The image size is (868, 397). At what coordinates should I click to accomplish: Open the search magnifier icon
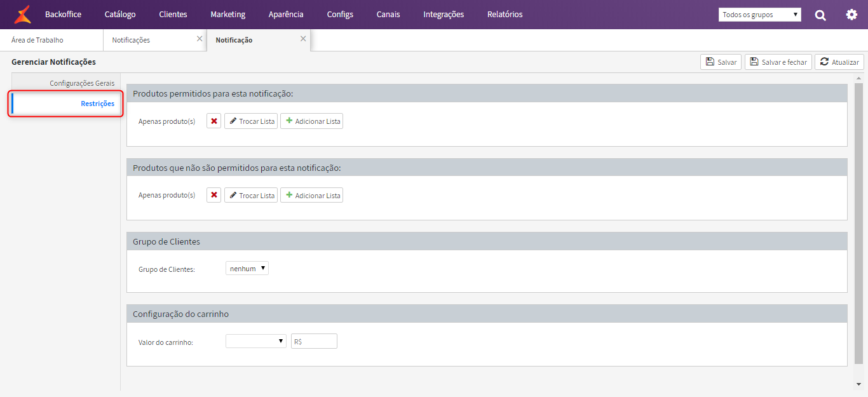(x=820, y=15)
